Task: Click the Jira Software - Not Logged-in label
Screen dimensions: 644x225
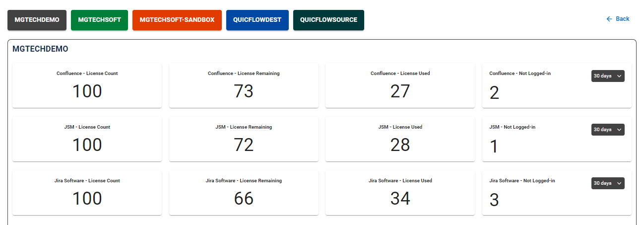Action: click(522, 181)
